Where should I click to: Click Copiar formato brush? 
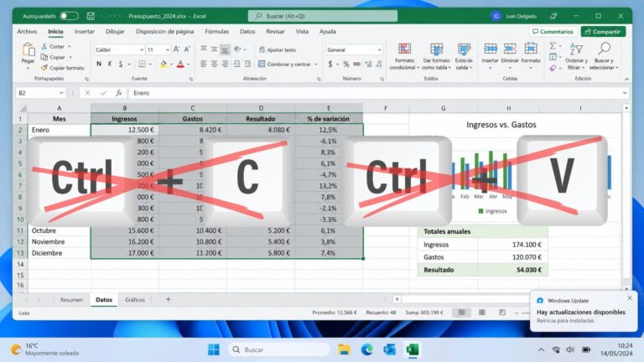[x=62, y=68]
